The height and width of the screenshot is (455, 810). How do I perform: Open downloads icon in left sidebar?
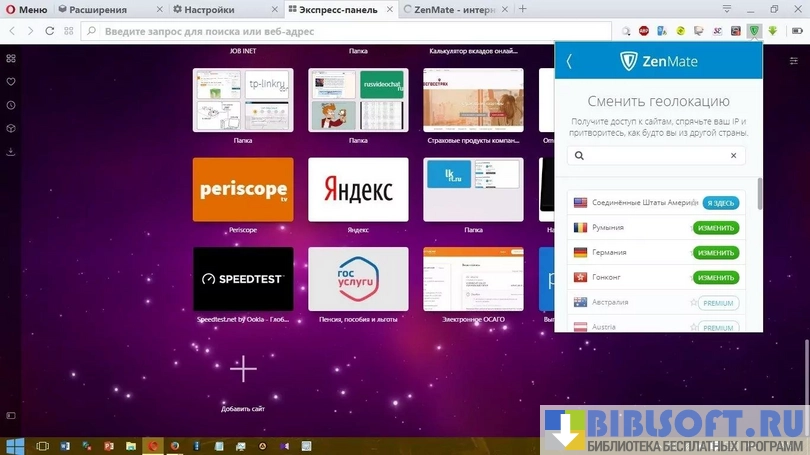11,152
